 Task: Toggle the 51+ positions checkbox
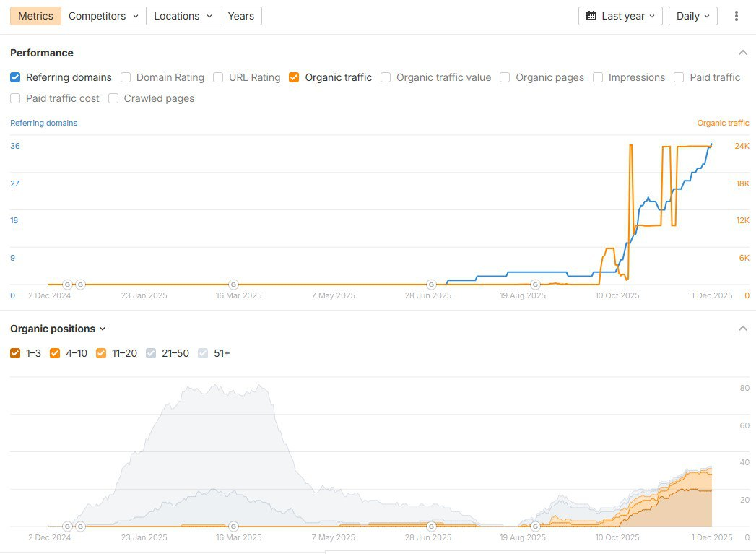203,353
